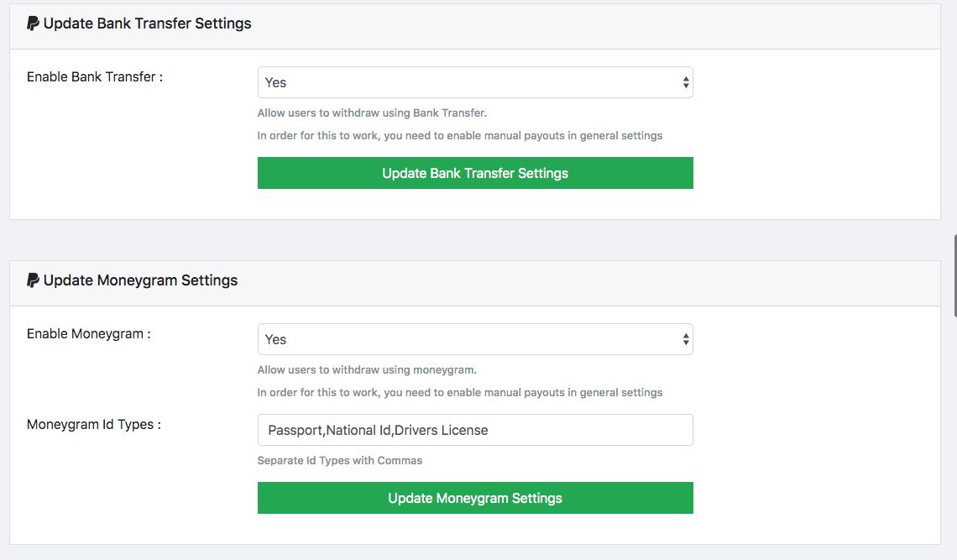Click PayPal icon beside Moneygram heading
Screen dimensions: 957x560
[33, 280]
